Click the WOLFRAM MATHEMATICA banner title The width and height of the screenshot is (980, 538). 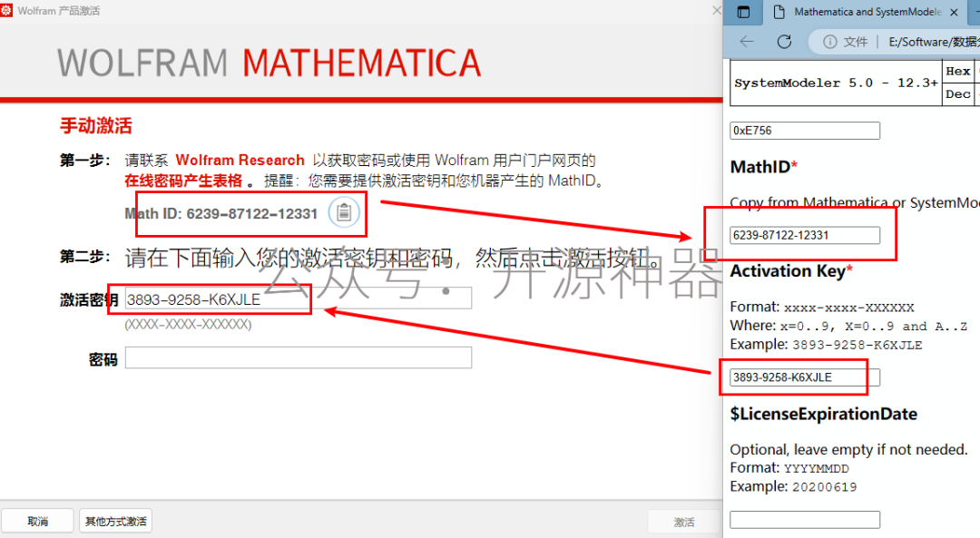(269, 64)
